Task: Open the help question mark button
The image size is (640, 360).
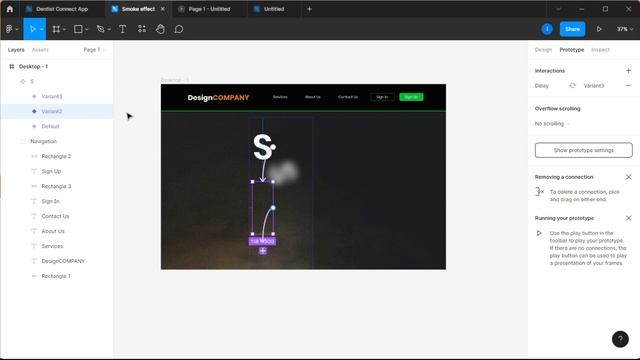Action: pyautogui.click(x=620, y=339)
